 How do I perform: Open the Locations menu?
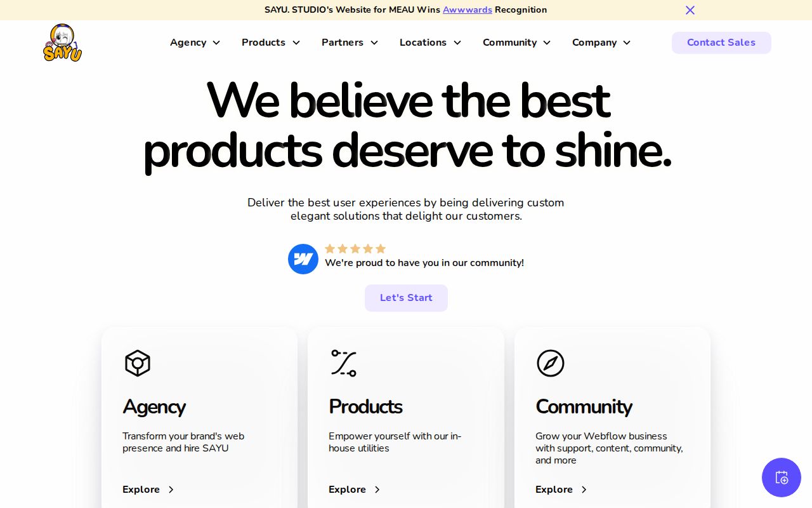430,43
